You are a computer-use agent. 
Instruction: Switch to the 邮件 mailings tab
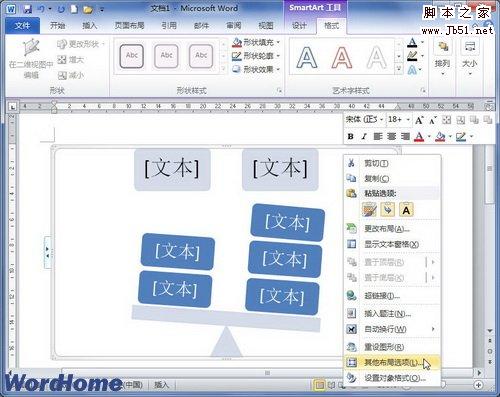pos(201,26)
